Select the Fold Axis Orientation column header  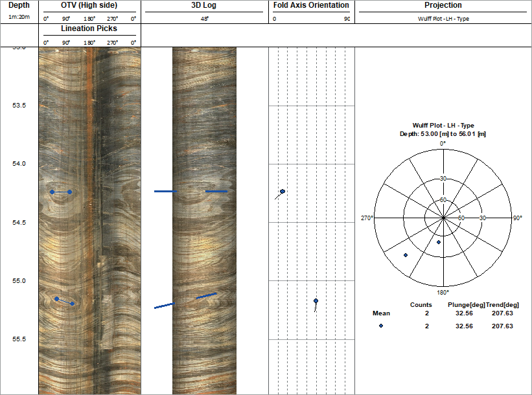(x=311, y=5)
